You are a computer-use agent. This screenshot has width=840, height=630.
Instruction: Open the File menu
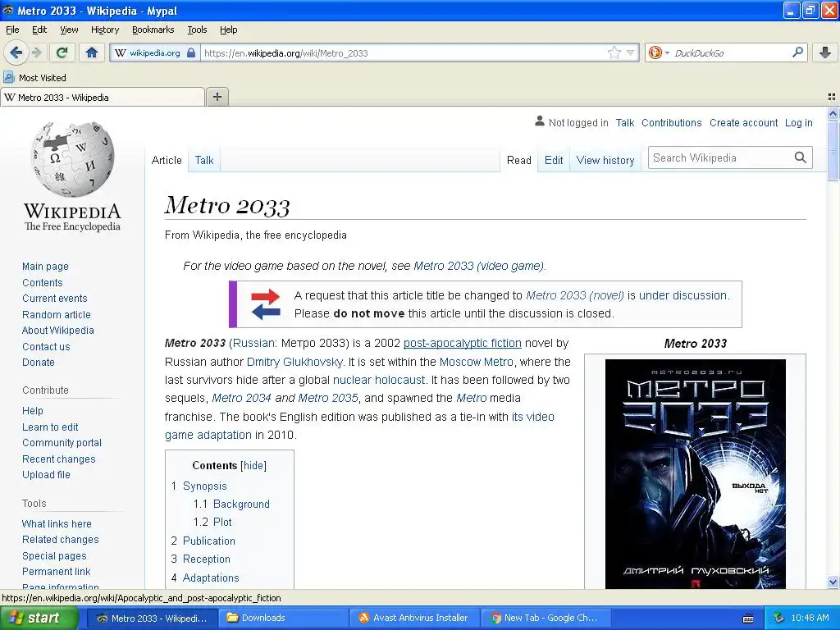click(x=12, y=30)
